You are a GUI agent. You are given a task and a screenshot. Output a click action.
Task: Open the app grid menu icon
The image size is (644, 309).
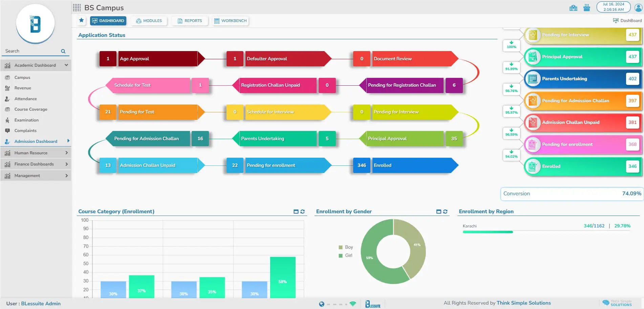[77, 8]
